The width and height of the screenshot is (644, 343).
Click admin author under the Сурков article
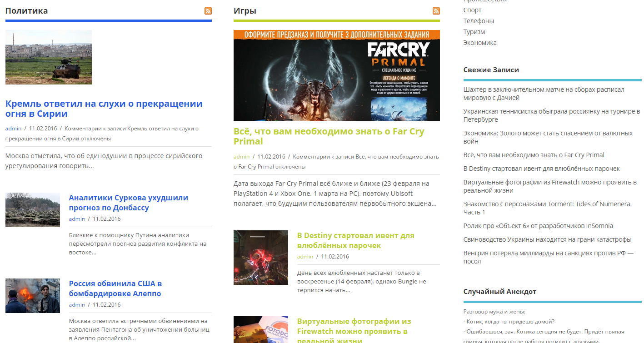(77, 219)
